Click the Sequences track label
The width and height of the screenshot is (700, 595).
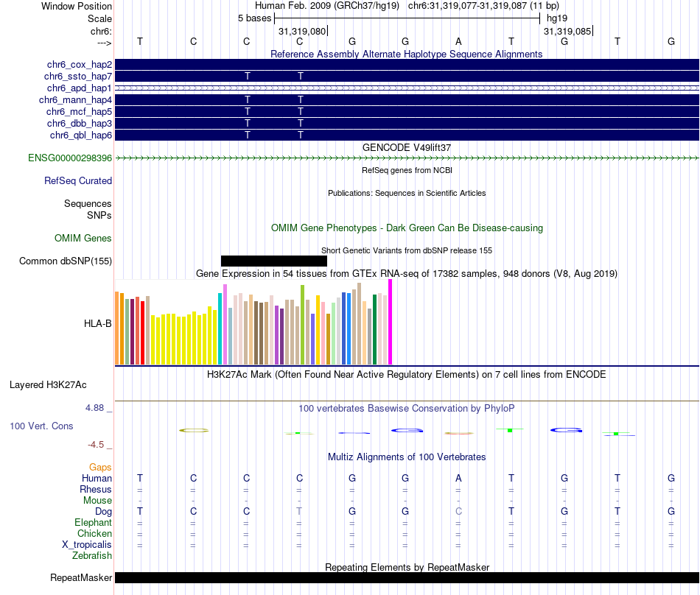tap(88, 203)
